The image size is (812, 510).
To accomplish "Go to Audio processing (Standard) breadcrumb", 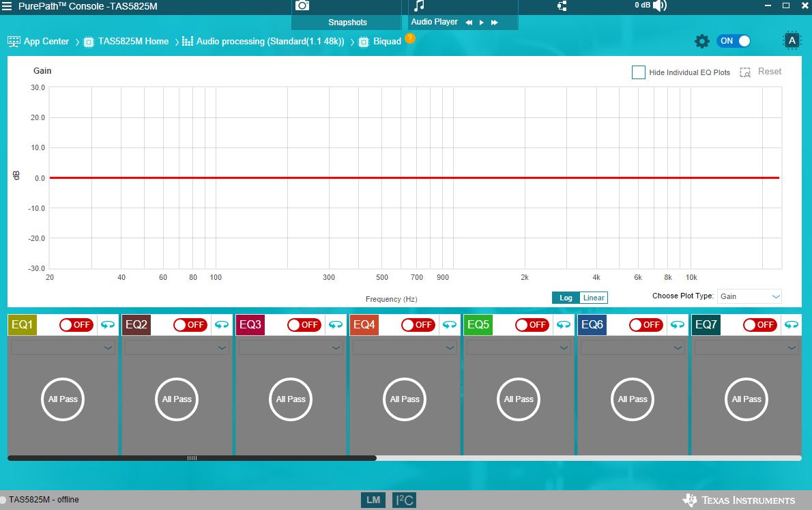I will click(x=270, y=42).
